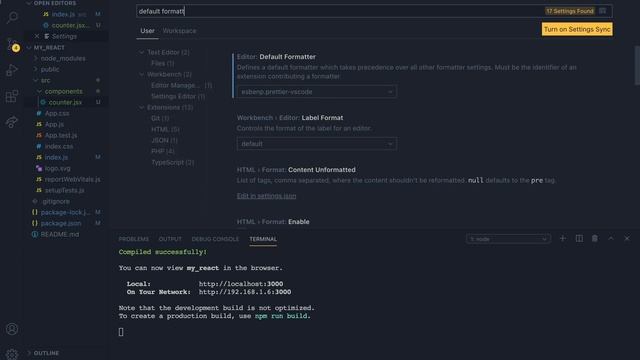The width and height of the screenshot is (640, 360).
Task: Select Files (1) settings category
Action: [x=162, y=63]
